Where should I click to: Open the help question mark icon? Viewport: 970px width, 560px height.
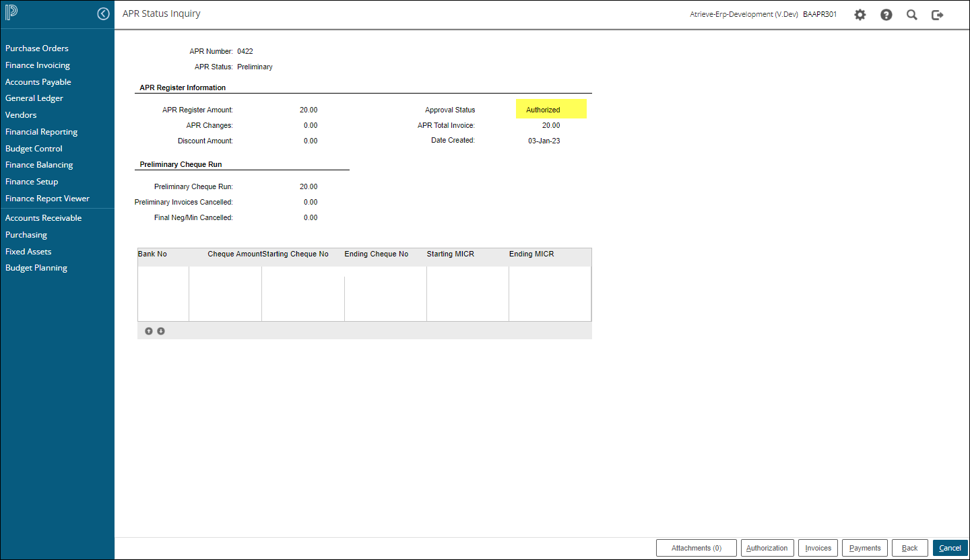click(886, 14)
